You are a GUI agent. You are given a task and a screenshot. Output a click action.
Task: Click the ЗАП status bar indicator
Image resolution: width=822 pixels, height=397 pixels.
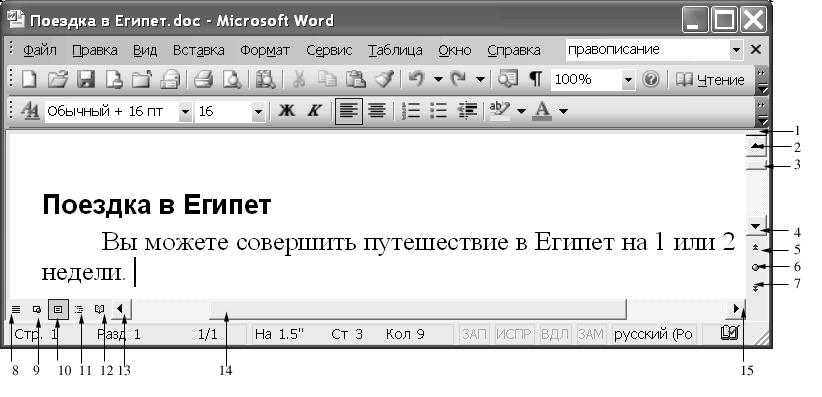click(475, 334)
